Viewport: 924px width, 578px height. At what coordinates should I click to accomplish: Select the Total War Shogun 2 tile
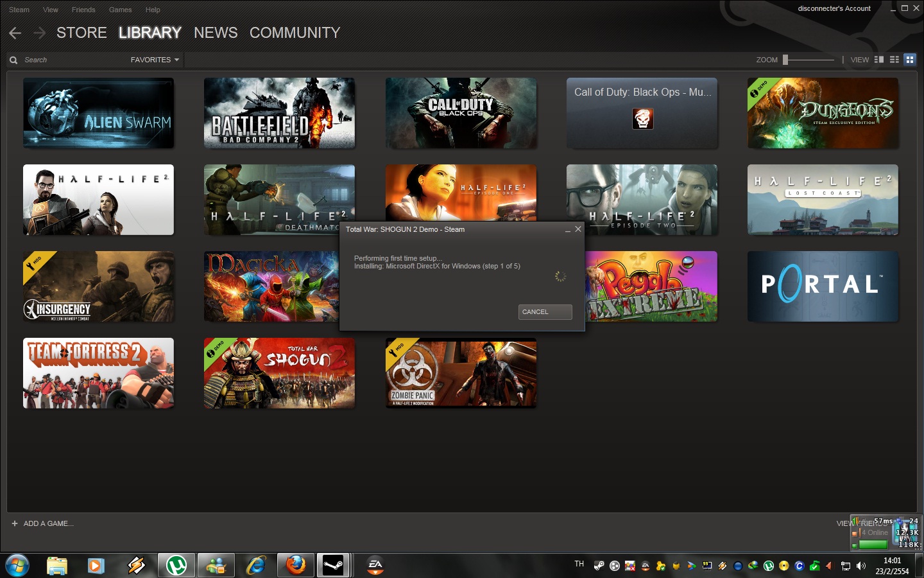[x=280, y=373]
